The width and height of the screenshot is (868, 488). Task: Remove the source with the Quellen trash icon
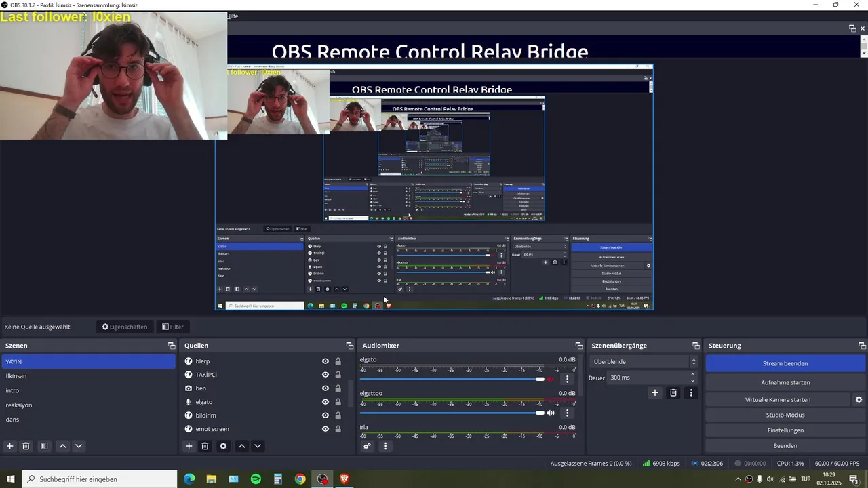[x=205, y=446]
